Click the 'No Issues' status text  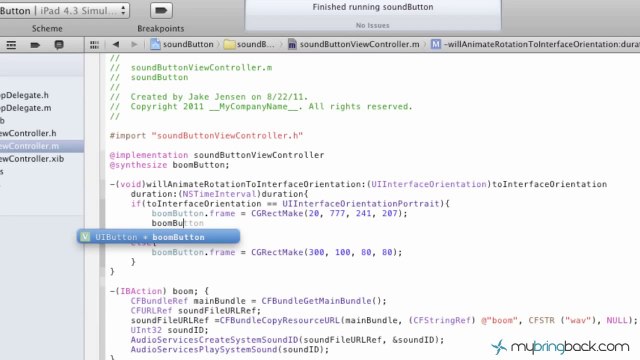[373, 25]
